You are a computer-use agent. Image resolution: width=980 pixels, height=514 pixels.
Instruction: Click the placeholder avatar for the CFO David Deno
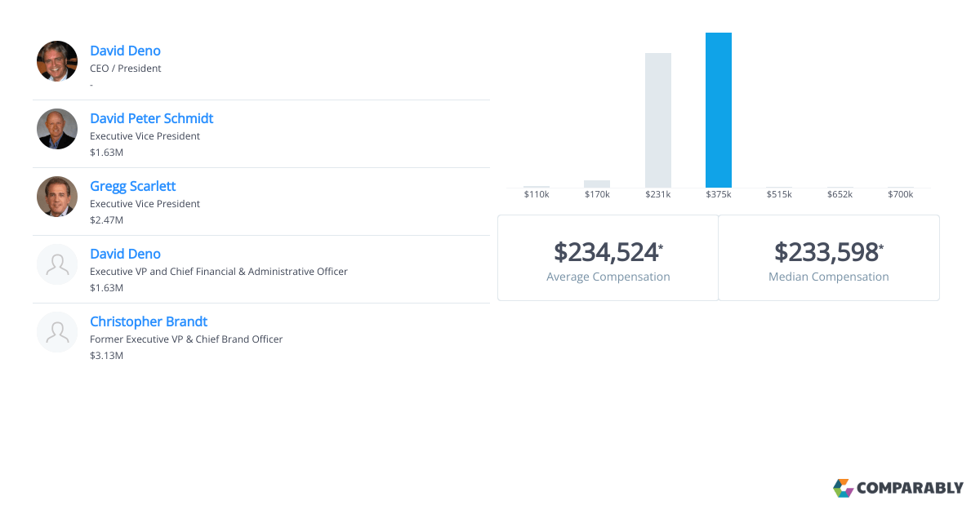(x=56, y=264)
